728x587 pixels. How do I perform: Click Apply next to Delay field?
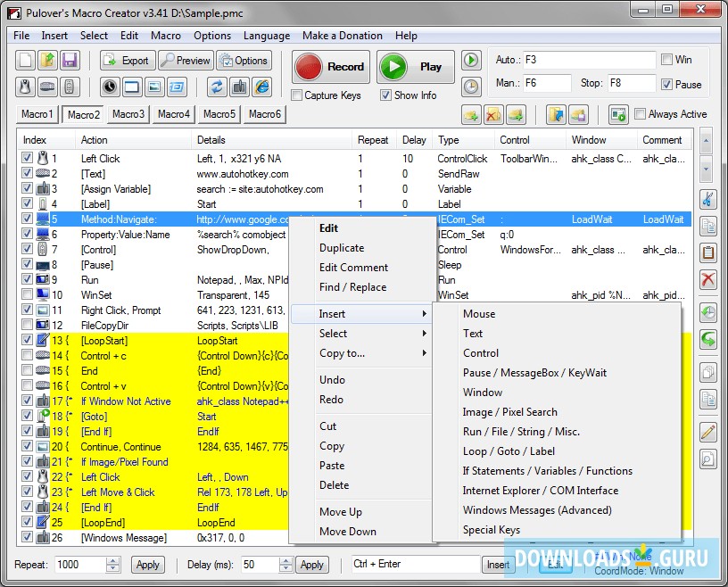pos(312,565)
